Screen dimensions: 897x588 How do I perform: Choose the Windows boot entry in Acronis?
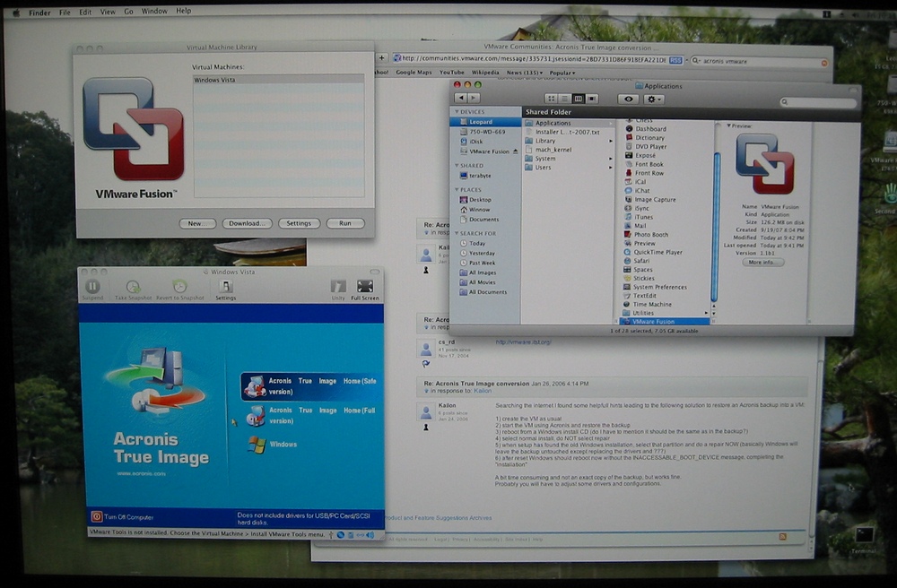tap(273, 444)
